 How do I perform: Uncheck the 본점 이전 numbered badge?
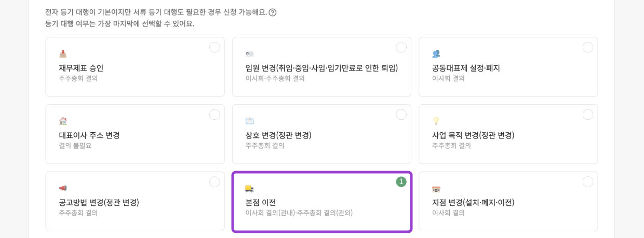click(x=401, y=182)
